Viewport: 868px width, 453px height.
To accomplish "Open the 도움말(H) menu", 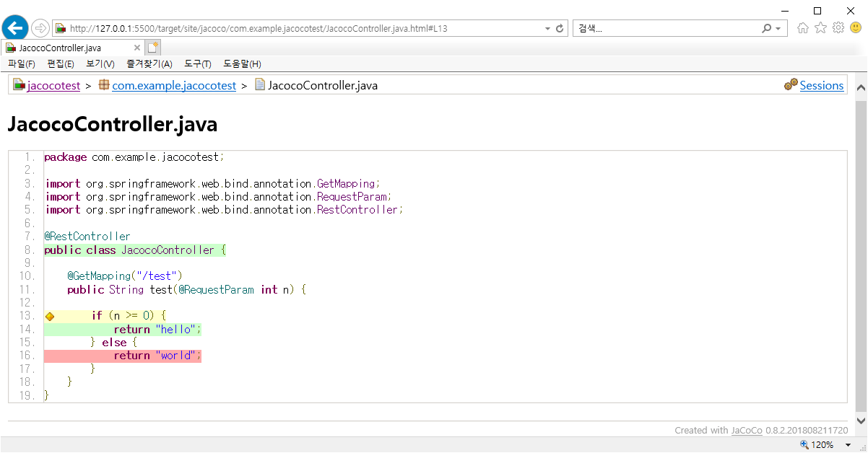I will [x=242, y=64].
